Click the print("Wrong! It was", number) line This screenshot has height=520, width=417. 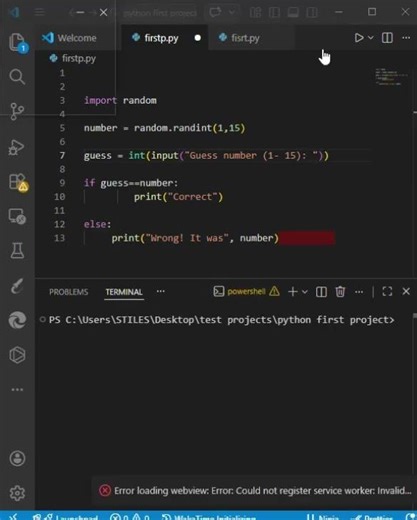coord(195,238)
